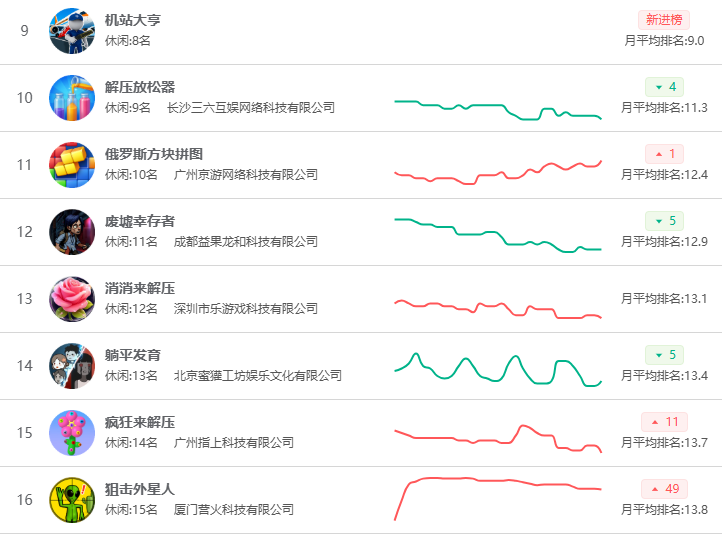Viewport: 722px width, 539px height.
Task: Click the 解压放松器 rank trend chart
Action: click(x=498, y=110)
